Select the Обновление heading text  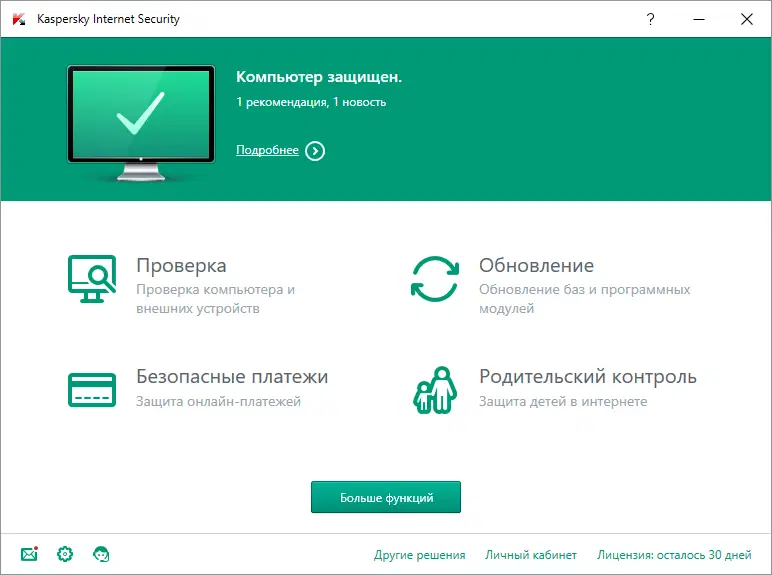[x=537, y=266]
